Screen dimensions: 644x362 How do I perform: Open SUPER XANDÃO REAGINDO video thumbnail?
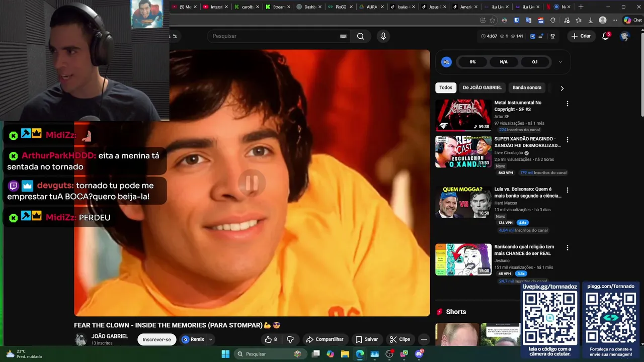pyautogui.click(x=463, y=151)
